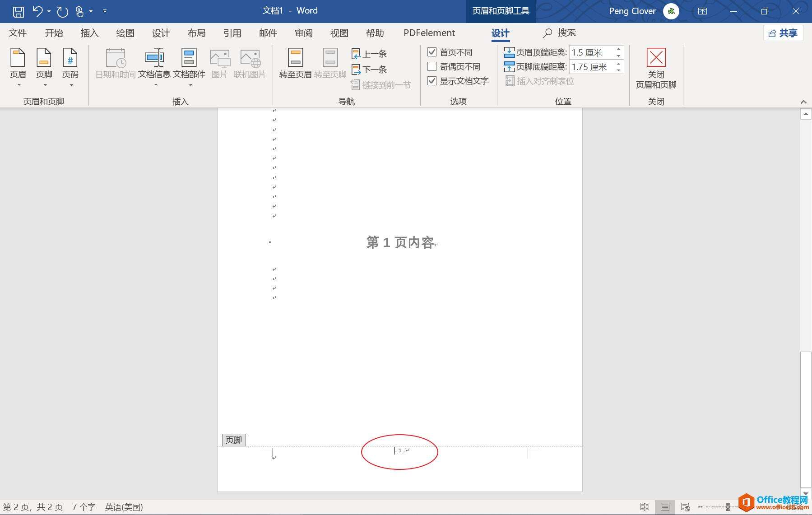Open the Header (页眉) gallery
812x515 pixels.
click(x=18, y=67)
